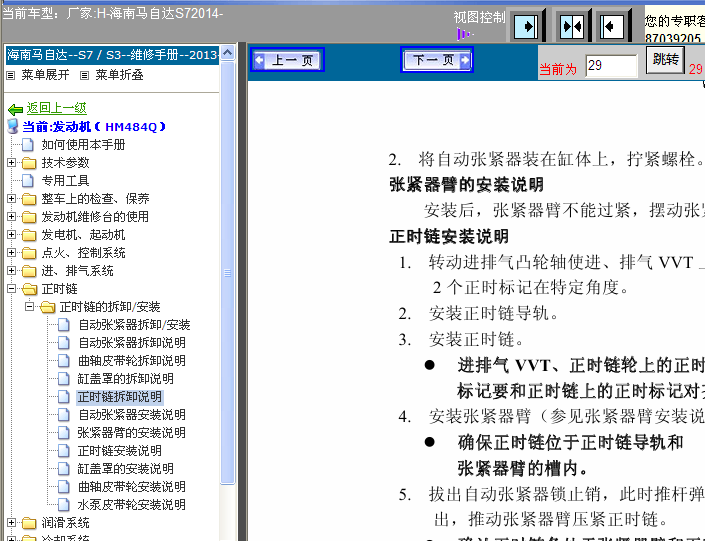Go to previous page with 上一页 button
Screen dimensions: 705x541
(287, 60)
